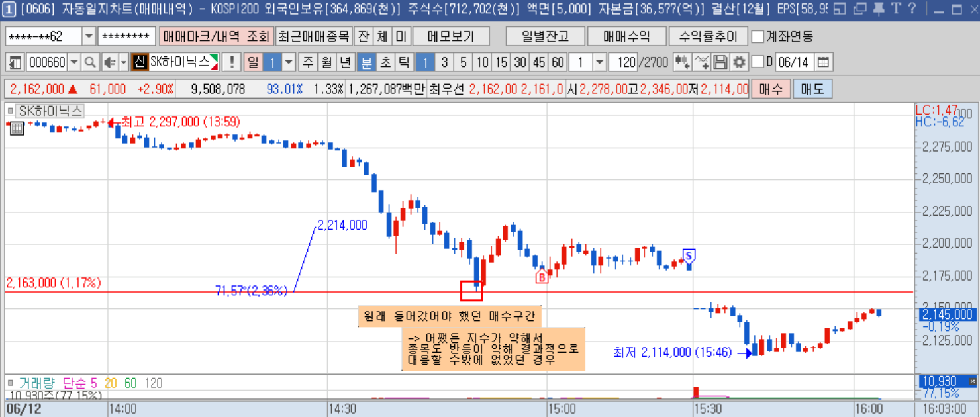
Task: Select the 틱 tick chart toggle
Action: pyautogui.click(x=403, y=63)
